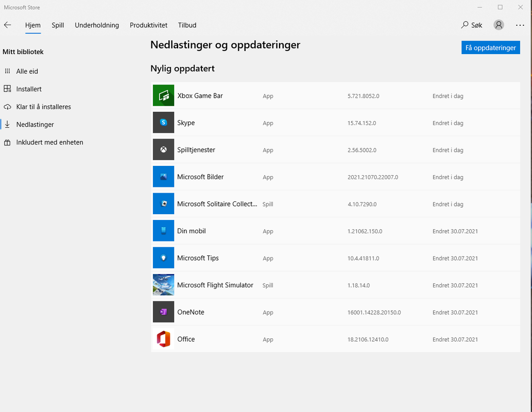This screenshot has width=532, height=412.
Task: Open the three-dot more menu
Action: pyautogui.click(x=520, y=25)
